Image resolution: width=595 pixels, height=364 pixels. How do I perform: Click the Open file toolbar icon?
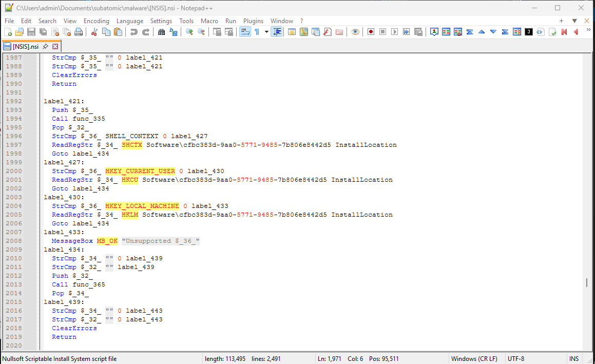point(20,32)
